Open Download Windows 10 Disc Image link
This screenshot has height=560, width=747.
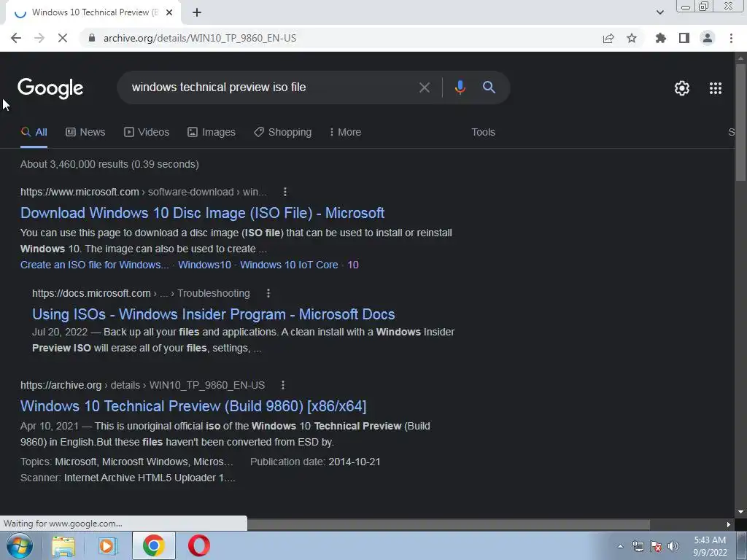coord(203,213)
